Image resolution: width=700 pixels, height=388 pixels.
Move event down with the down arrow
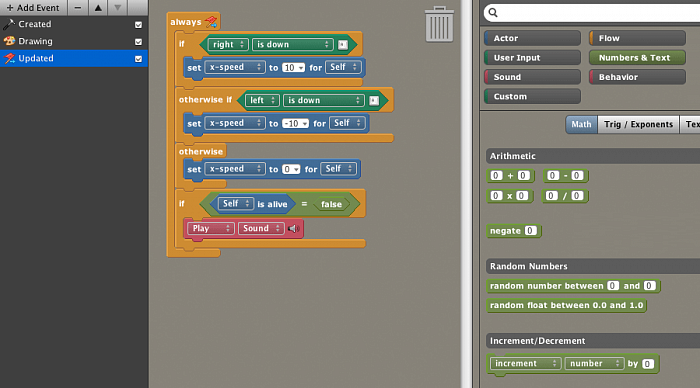[x=117, y=8]
